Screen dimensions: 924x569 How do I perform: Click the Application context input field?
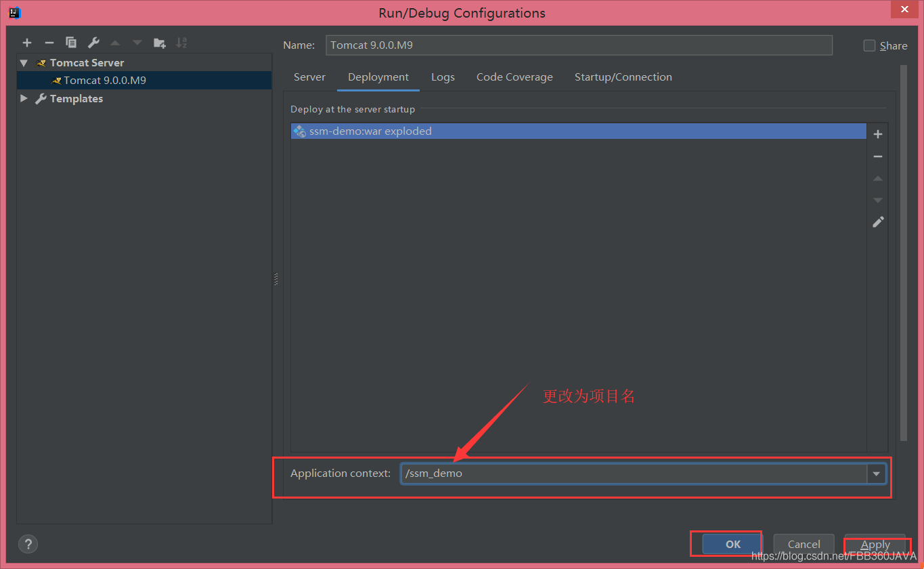click(x=634, y=473)
